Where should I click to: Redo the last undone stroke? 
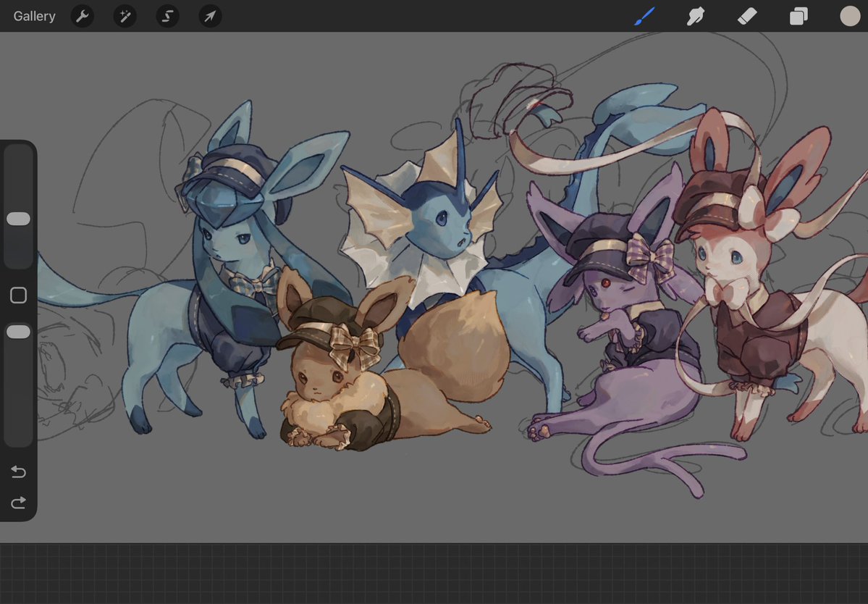pyautogui.click(x=18, y=502)
